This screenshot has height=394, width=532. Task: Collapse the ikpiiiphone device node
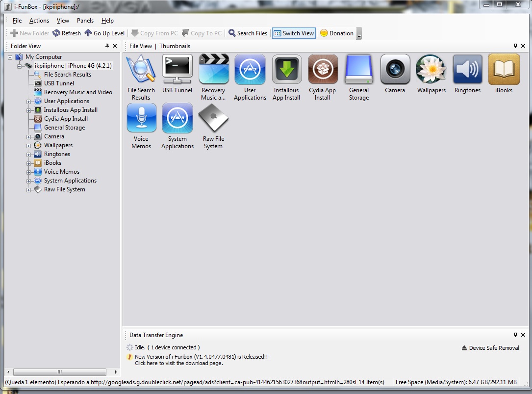tap(20, 66)
